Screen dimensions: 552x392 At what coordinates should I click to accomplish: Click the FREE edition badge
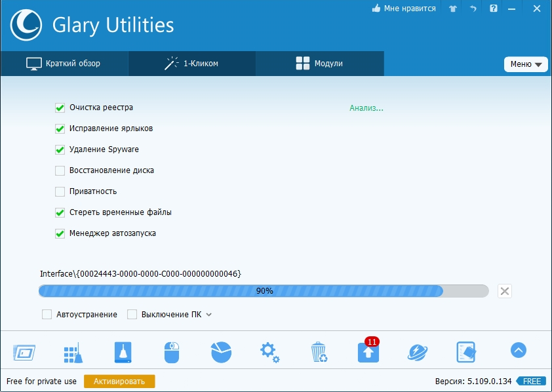(531, 381)
